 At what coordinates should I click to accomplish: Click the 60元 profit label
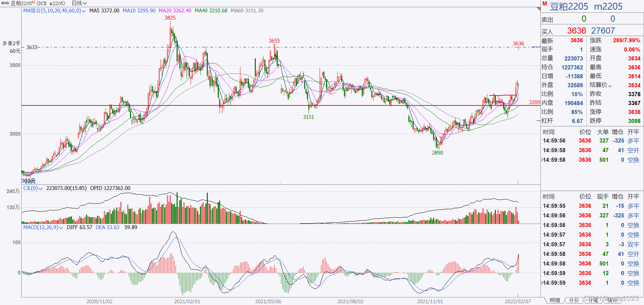point(15,51)
